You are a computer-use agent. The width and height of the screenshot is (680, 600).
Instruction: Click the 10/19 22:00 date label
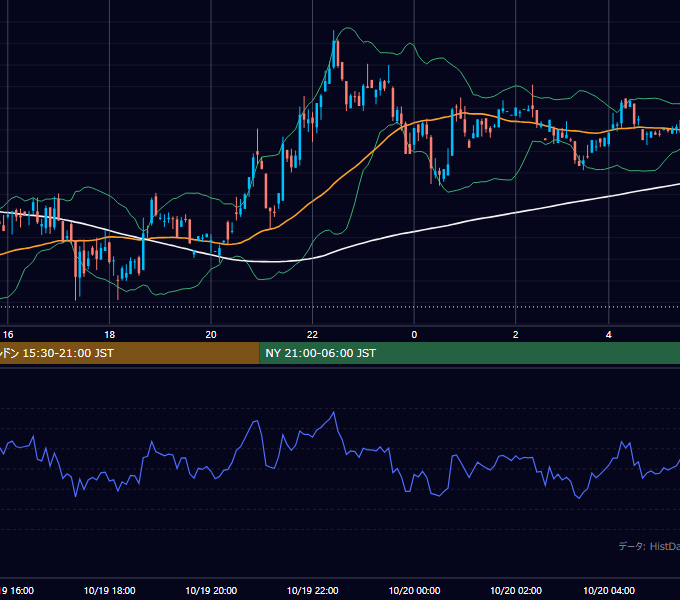coord(312,590)
